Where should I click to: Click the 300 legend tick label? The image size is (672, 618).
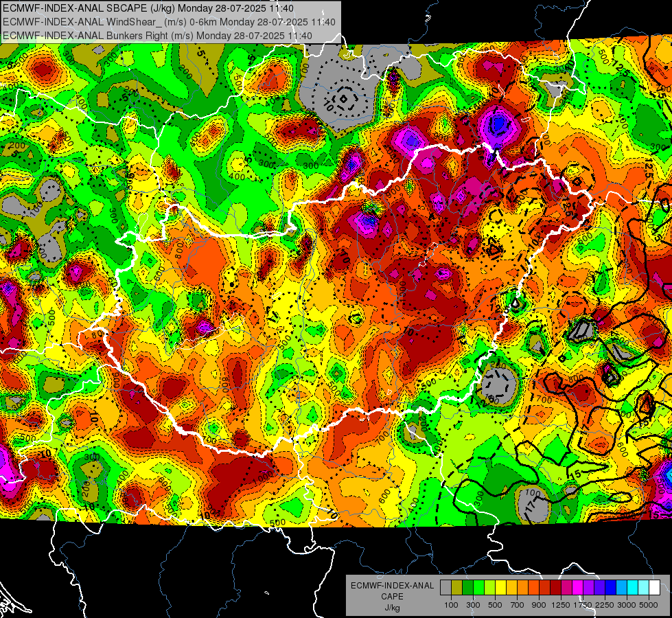point(473,605)
